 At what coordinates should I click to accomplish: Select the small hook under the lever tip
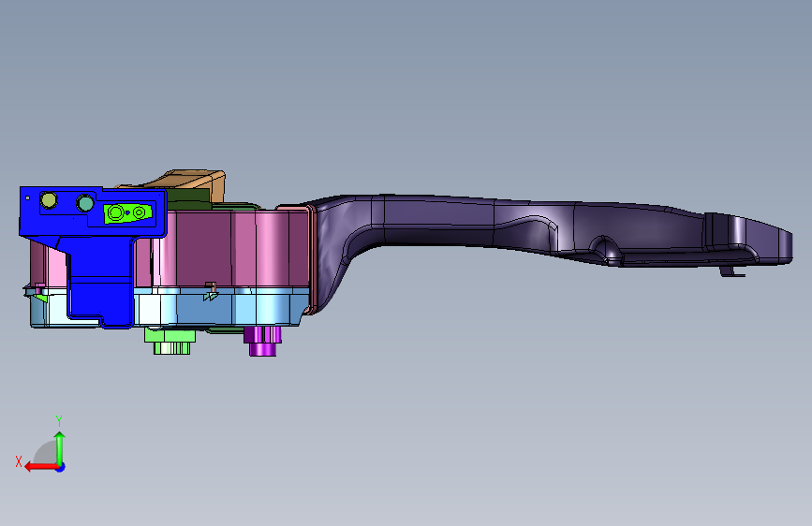point(731,271)
